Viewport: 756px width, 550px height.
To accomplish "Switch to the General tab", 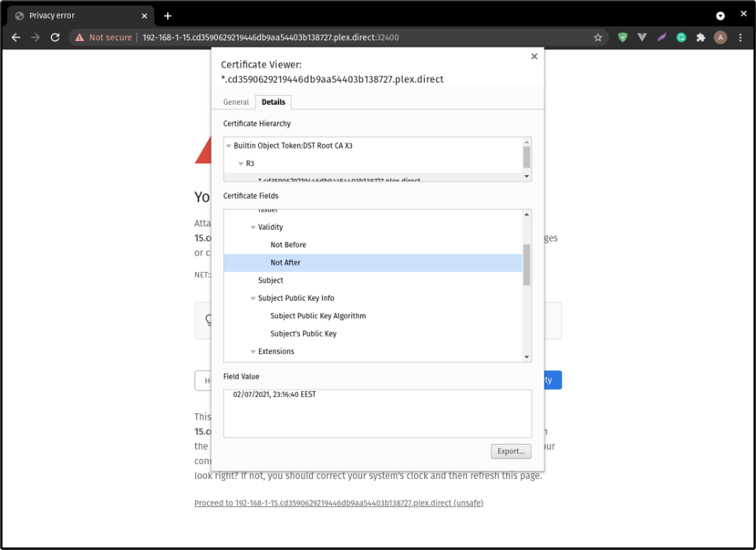I will (236, 102).
